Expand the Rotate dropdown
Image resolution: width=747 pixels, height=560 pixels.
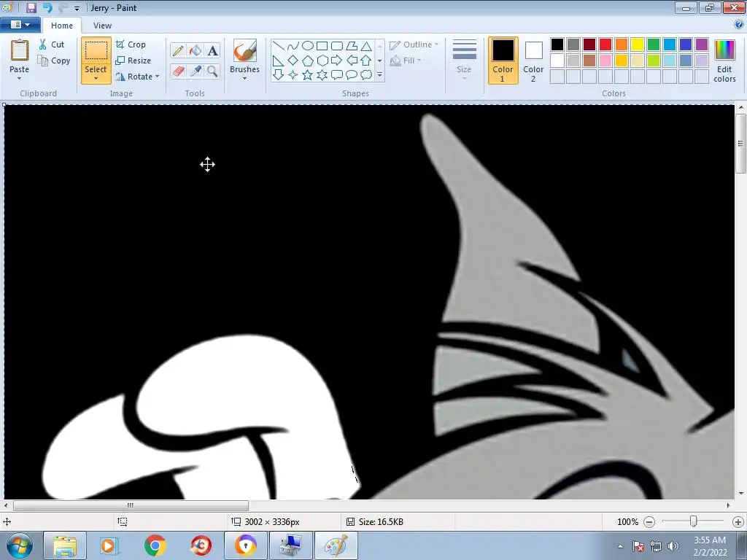pos(158,76)
